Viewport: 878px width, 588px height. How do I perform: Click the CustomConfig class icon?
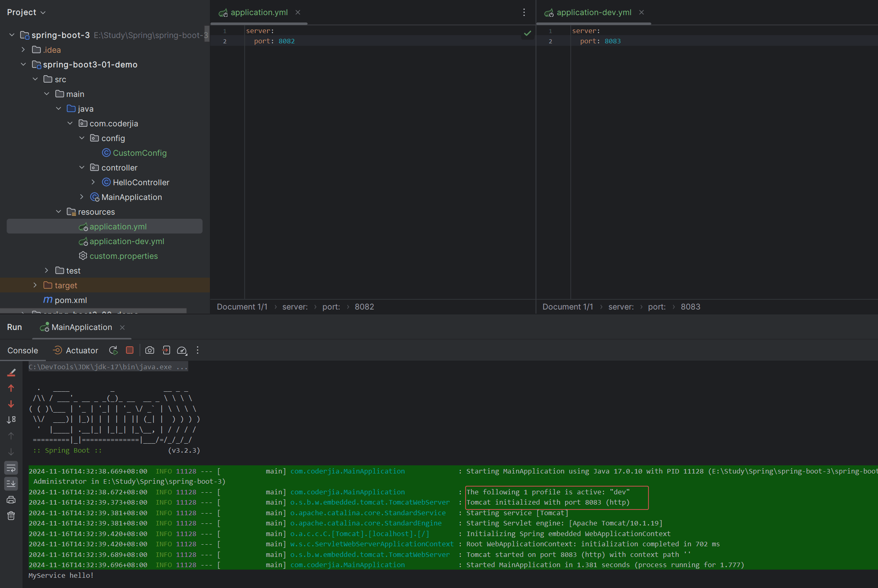coord(106,153)
